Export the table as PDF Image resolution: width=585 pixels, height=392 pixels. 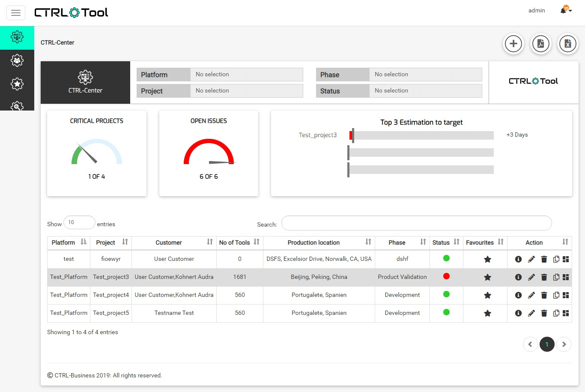[x=540, y=44]
